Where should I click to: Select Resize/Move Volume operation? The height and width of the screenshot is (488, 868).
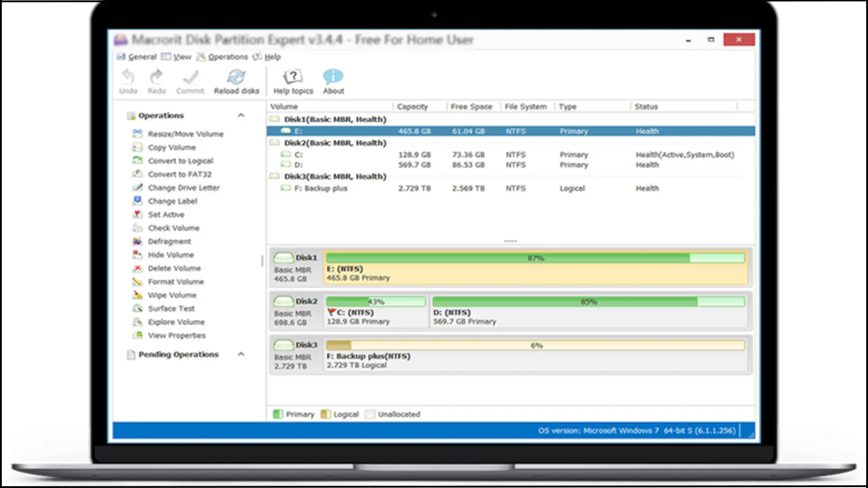178,134
